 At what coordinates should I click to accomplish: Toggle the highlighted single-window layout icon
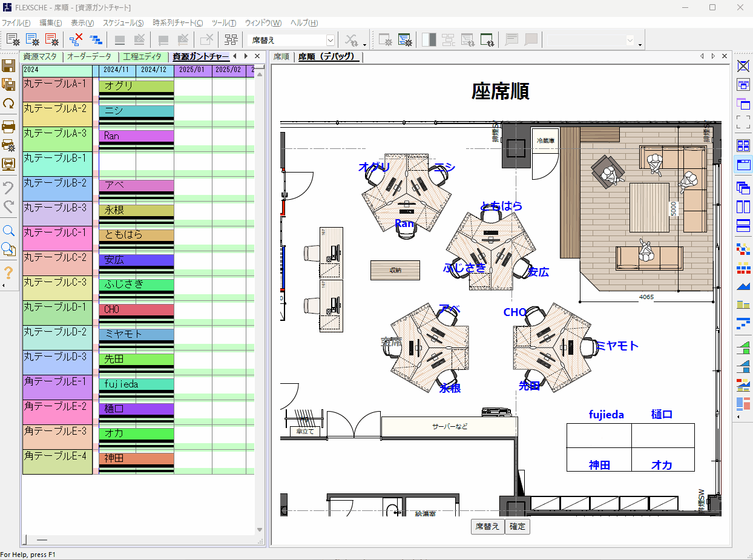click(743, 165)
